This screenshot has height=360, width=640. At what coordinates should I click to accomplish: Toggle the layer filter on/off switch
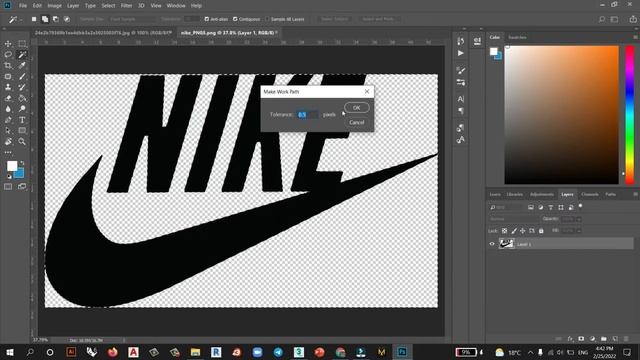(x=580, y=207)
